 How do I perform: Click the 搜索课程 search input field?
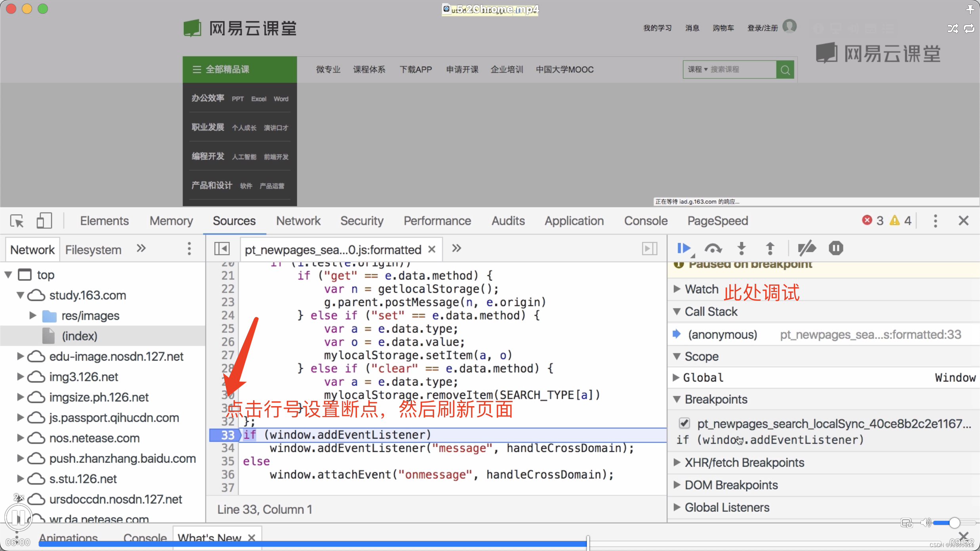[x=742, y=69]
